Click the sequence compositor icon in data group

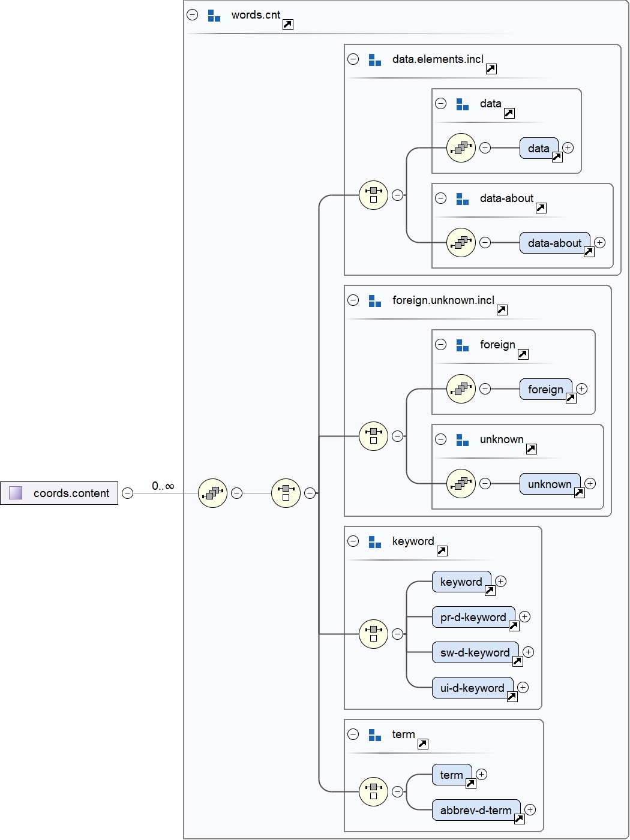(x=461, y=147)
